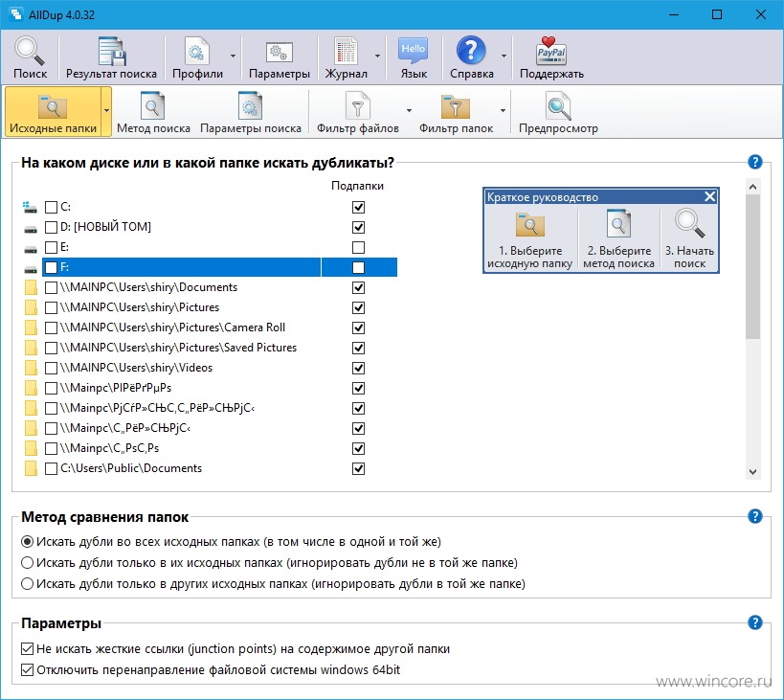The width and height of the screenshot is (784, 700).
Task: Click folder icon of C:\Users\Public\Documents
Action: 31,468
